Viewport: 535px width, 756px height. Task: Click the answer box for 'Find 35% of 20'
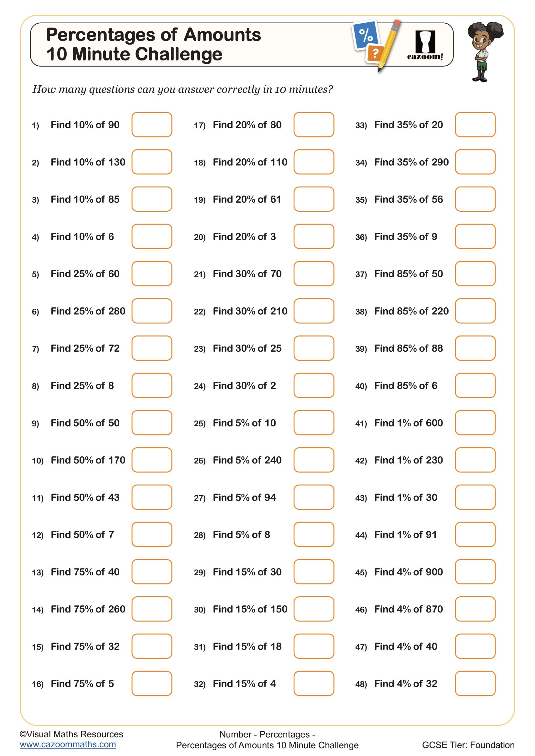point(475,124)
